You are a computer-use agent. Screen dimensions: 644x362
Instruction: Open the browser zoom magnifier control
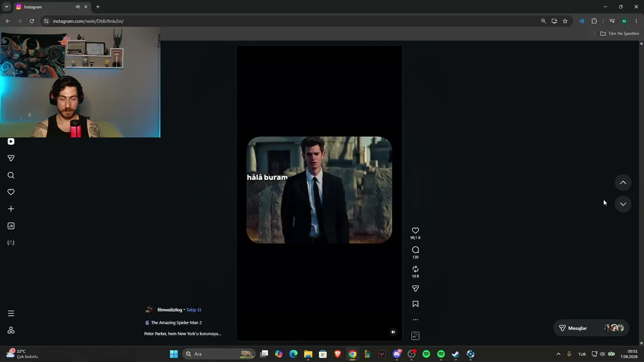543,21
